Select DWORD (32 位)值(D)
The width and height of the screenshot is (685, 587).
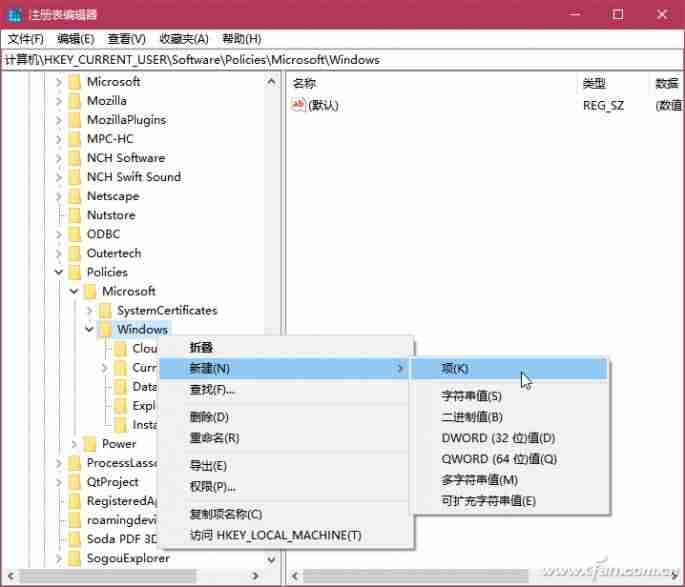(511, 438)
